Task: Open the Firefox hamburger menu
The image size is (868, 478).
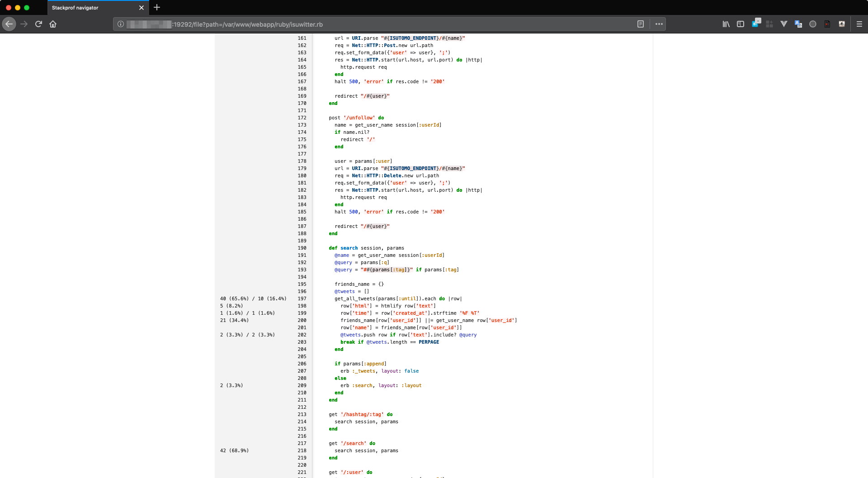Action: tap(859, 24)
